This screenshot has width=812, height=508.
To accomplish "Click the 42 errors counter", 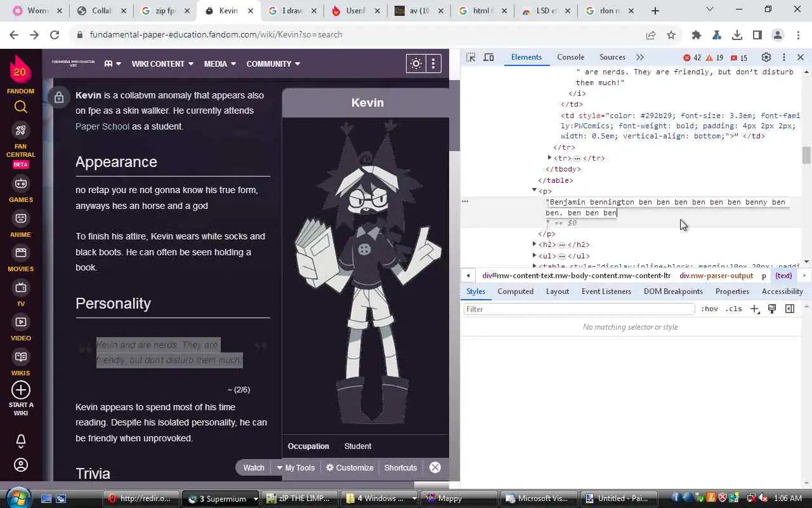I will click(692, 58).
